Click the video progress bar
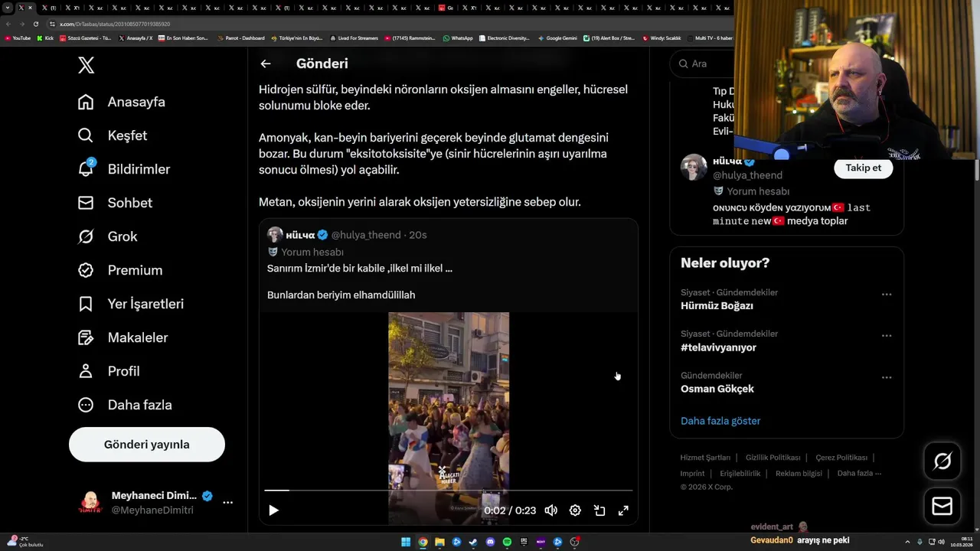The height and width of the screenshot is (551, 980). 449,490
